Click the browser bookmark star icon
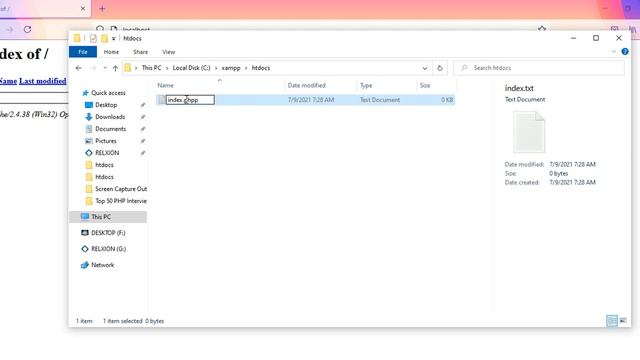Viewport: 640px width, 360px height. (x=542, y=29)
